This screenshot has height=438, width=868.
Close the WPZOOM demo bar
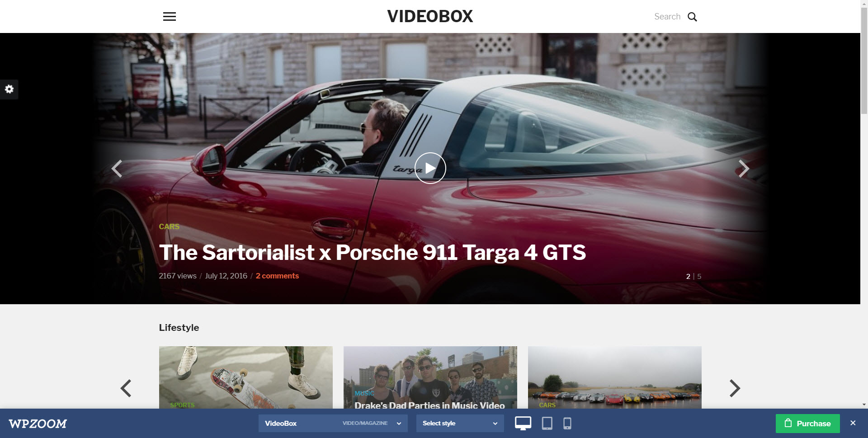[853, 423]
